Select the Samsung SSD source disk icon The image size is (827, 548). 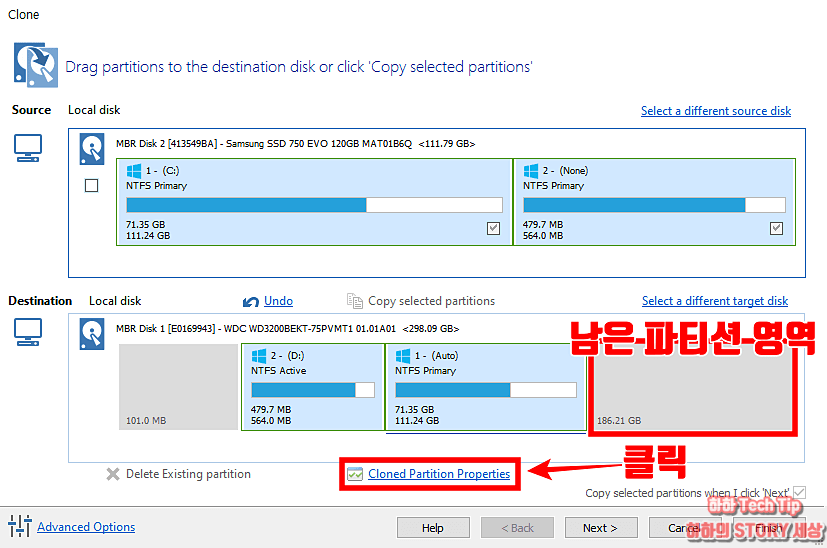[x=92, y=149]
